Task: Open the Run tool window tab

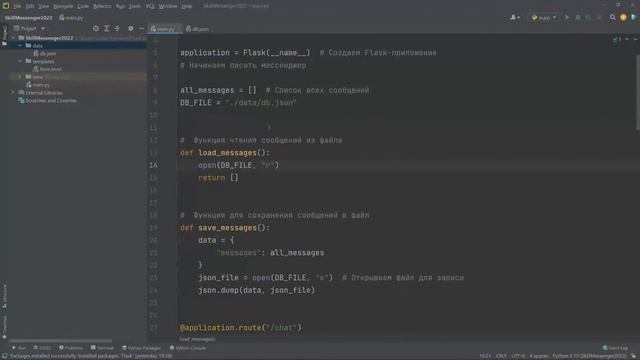Action: (x=19, y=348)
